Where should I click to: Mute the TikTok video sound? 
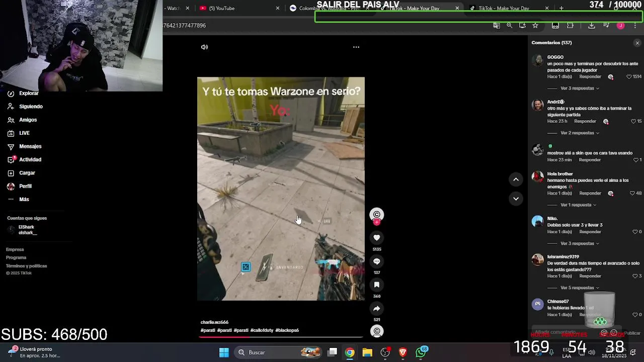[204, 47]
